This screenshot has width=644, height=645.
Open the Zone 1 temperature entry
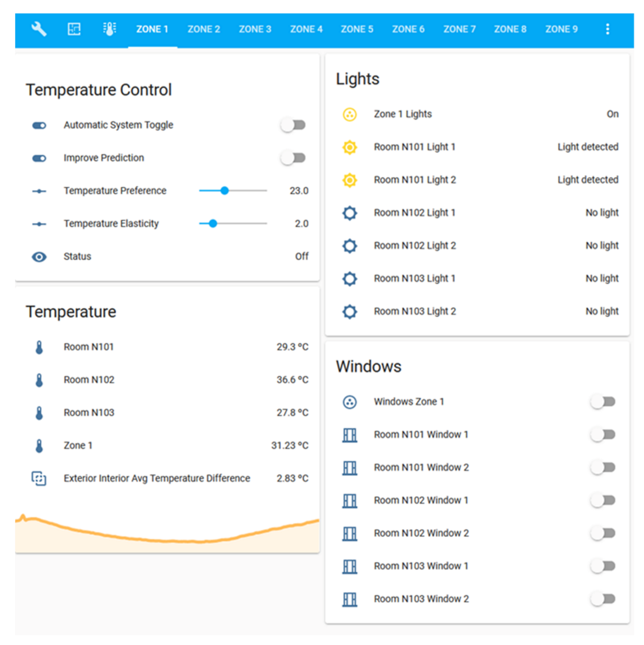(78, 445)
